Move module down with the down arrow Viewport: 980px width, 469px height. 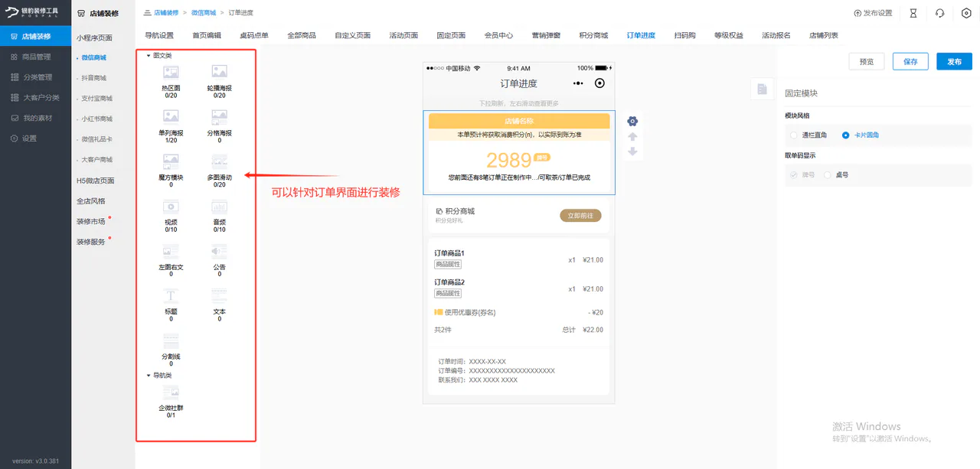tap(632, 151)
